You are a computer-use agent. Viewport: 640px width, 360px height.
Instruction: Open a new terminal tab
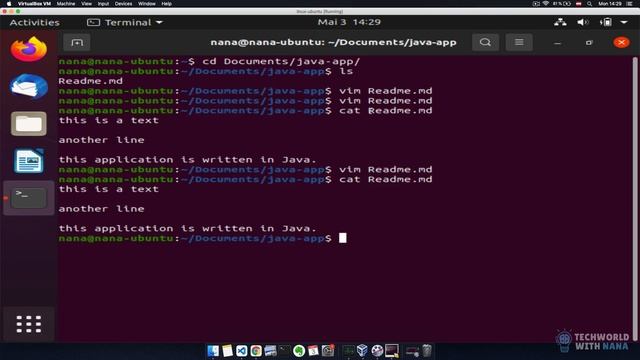77,42
